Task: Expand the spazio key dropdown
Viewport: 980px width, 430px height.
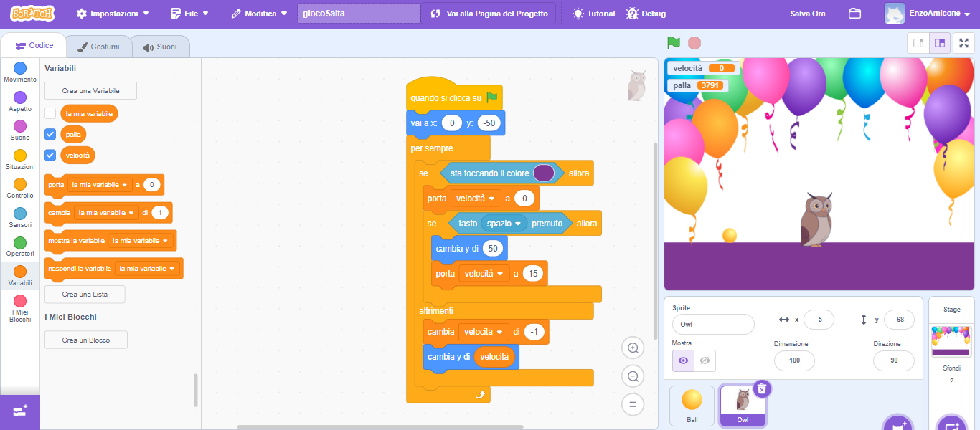Action: point(517,224)
